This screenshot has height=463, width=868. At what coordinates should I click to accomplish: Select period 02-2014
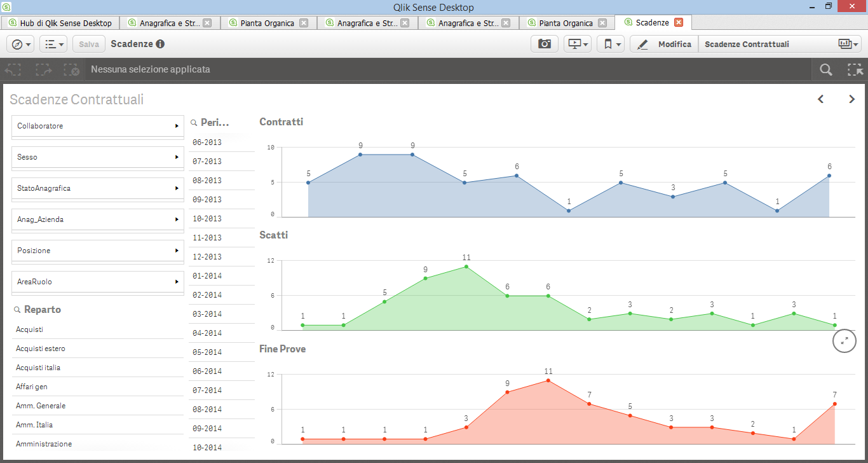221,295
